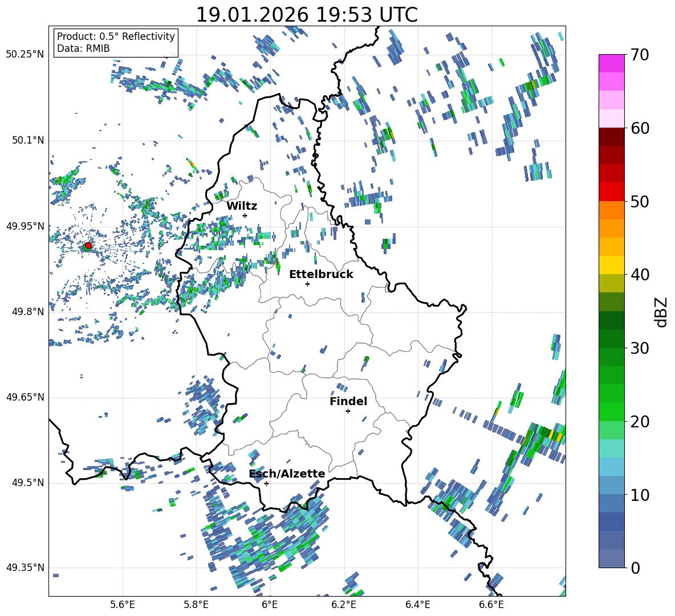Click the bright red colorbar segment above 50
The image size is (675, 616).
611,192
